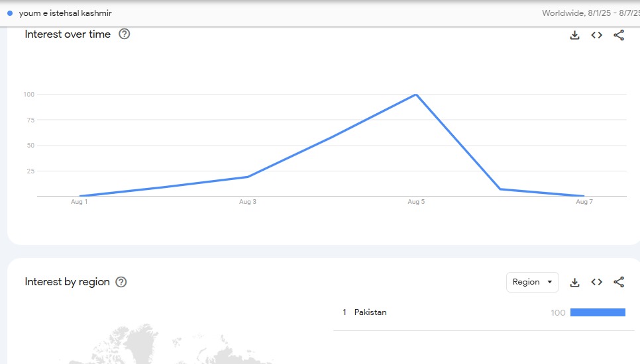Click the blue dot beside the search term
Screen dimensions: 640x364
(x=10, y=13)
